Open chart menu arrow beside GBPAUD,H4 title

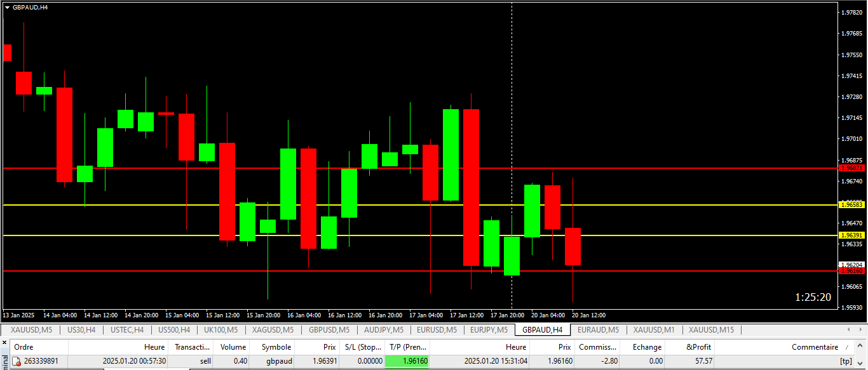pos(7,7)
